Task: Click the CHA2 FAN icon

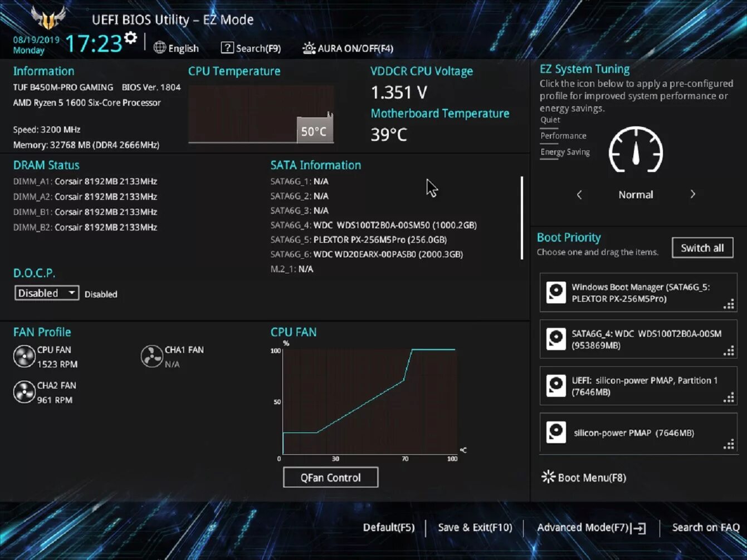Action: coord(25,392)
